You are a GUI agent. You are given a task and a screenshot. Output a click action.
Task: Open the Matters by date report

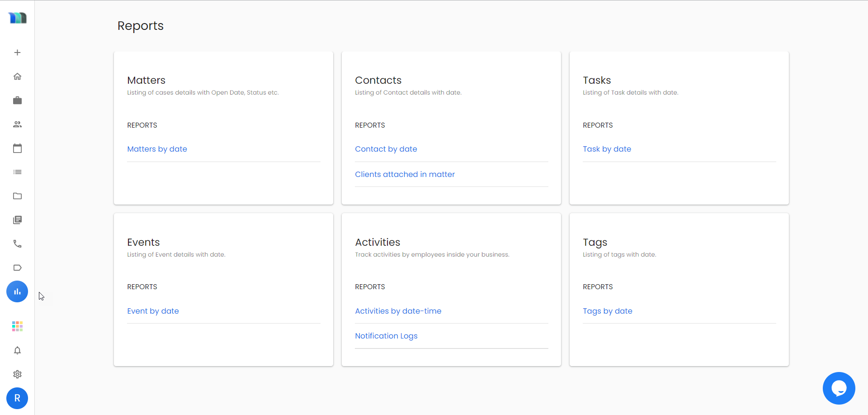pyautogui.click(x=157, y=149)
